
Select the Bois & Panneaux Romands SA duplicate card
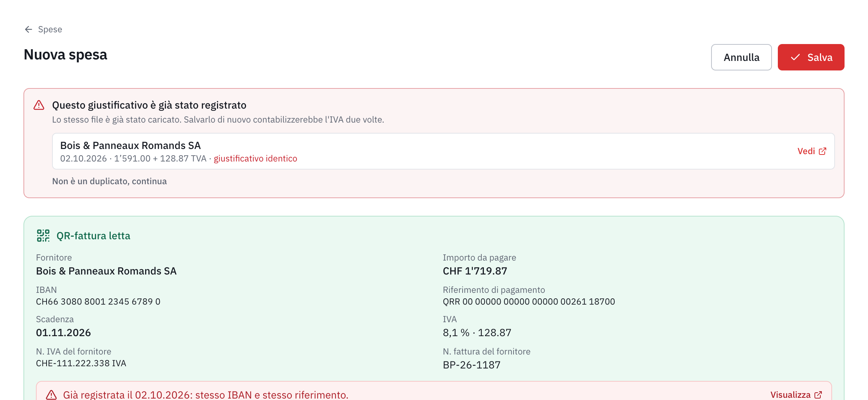tap(443, 151)
